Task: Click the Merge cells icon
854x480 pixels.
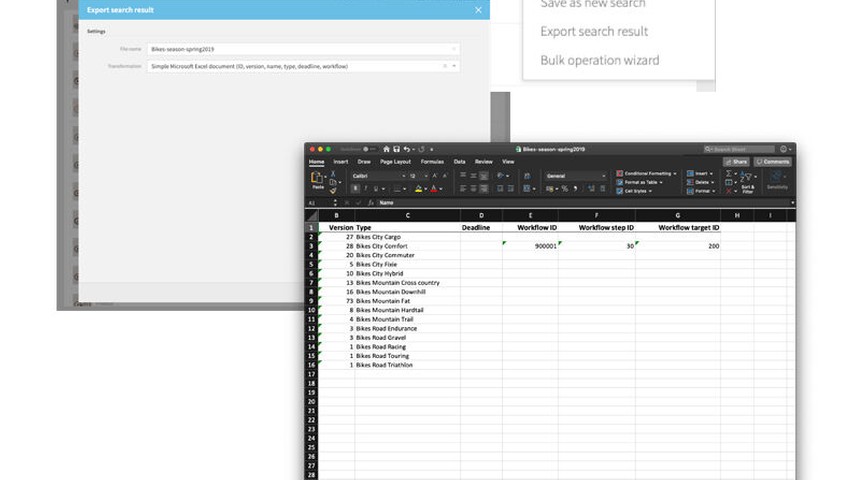Action: click(526, 189)
